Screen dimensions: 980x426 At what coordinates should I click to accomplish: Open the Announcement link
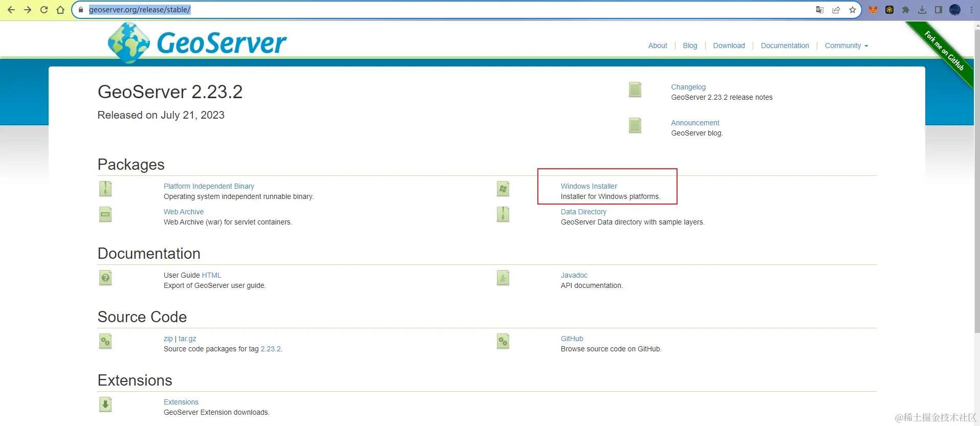point(695,123)
